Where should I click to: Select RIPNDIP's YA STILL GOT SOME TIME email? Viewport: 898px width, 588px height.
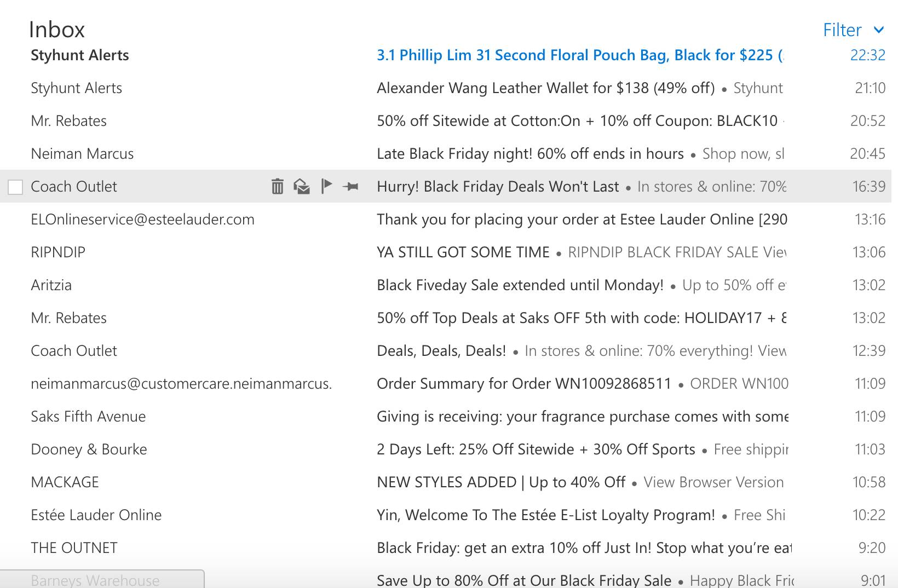point(463,252)
